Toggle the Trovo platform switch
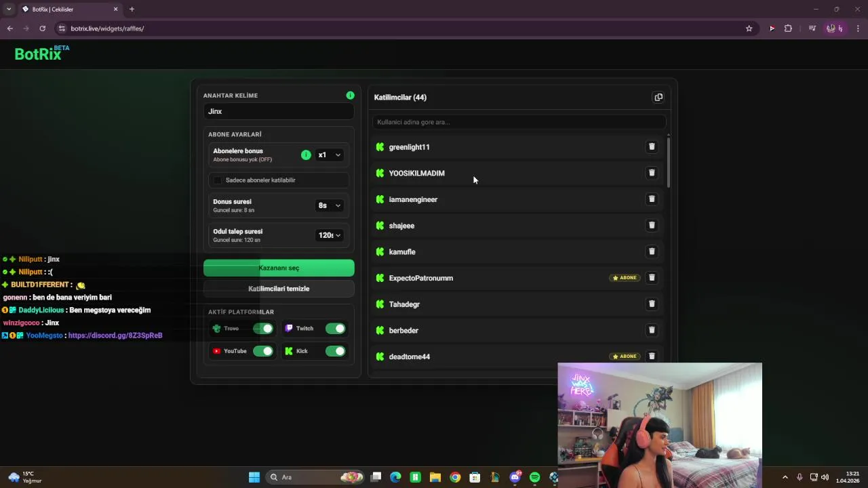 [x=263, y=329]
